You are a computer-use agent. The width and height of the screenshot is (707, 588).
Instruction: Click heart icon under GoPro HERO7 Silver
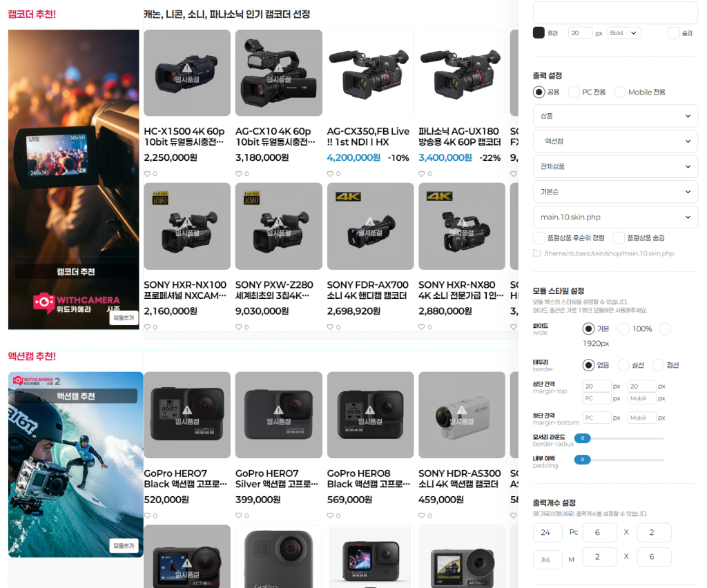tap(238, 516)
